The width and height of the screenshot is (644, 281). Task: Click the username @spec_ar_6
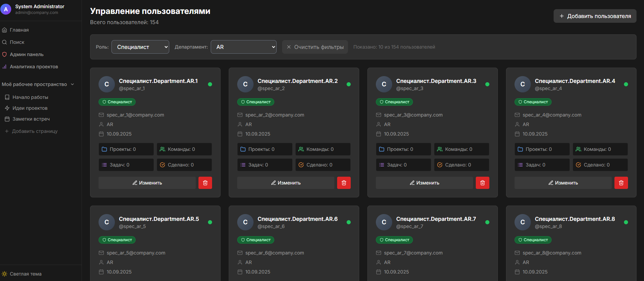(x=271, y=226)
